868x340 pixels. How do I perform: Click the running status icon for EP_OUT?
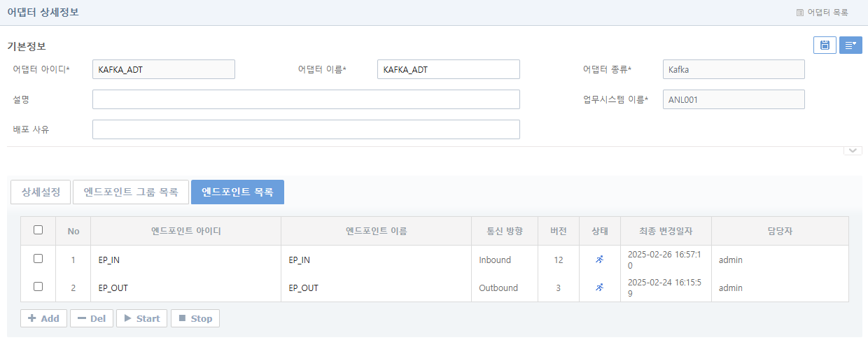coord(599,288)
